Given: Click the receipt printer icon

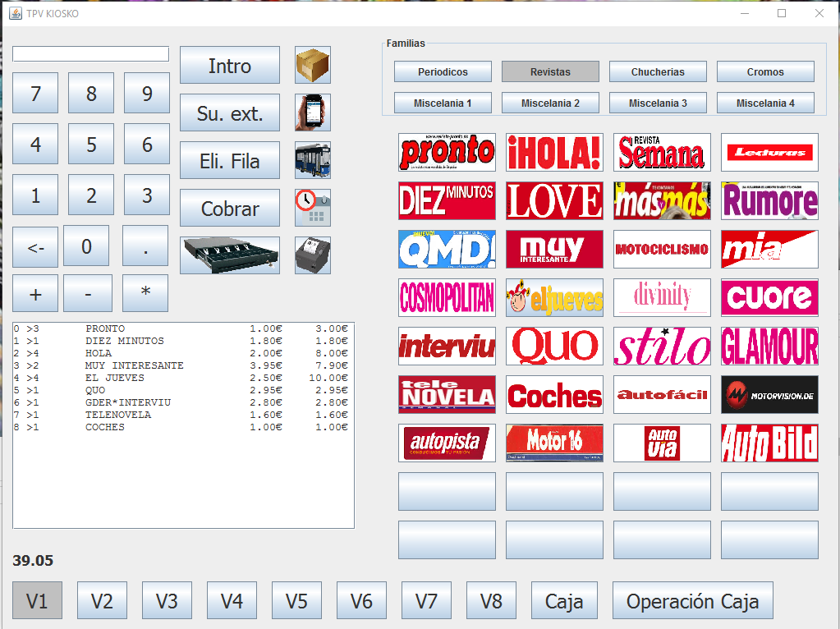Looking at the screenshot, I should (313, 255).
